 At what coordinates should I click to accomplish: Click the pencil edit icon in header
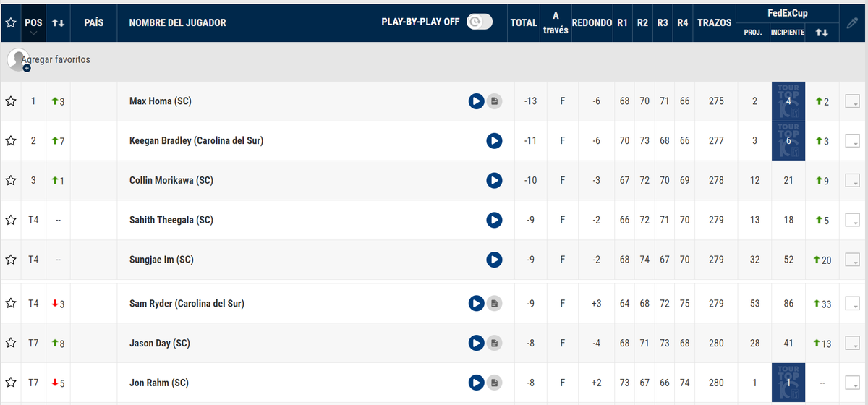coord(851,22)
